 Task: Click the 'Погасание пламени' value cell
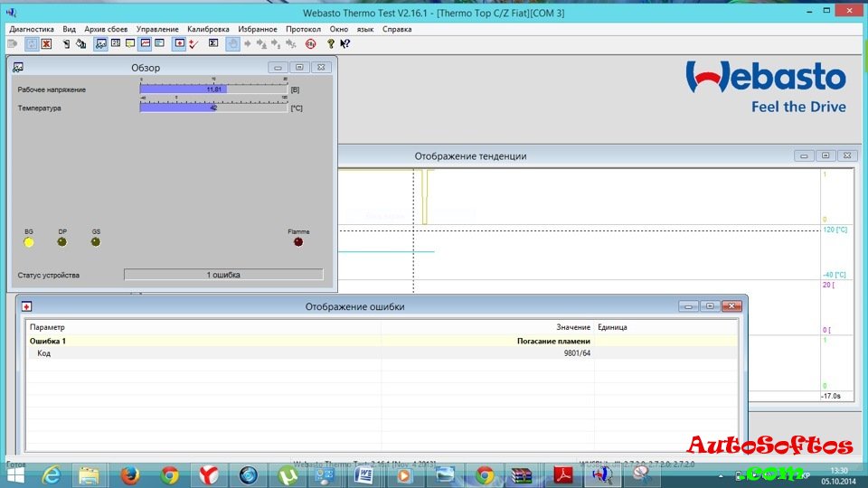tap(553, 342)
